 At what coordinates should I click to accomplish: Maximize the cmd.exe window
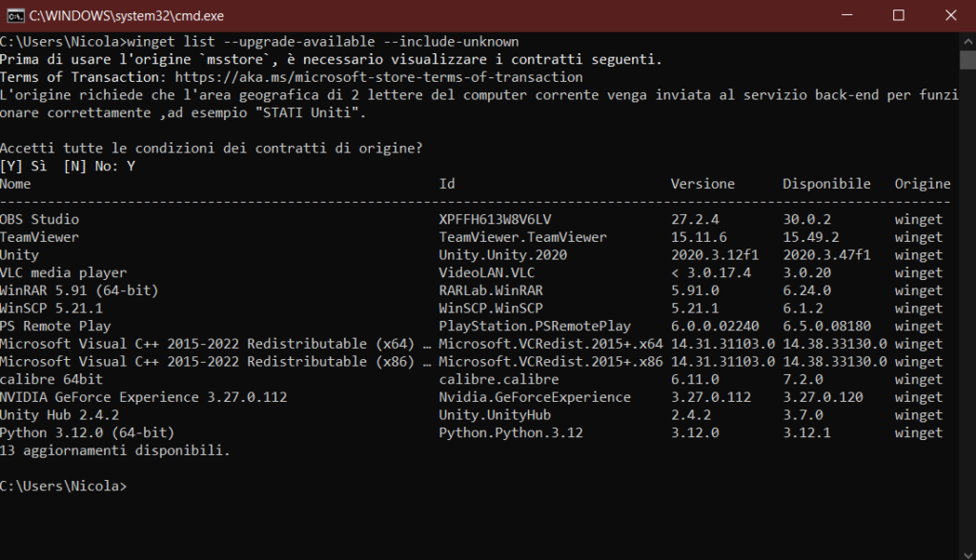pos(898,15)
